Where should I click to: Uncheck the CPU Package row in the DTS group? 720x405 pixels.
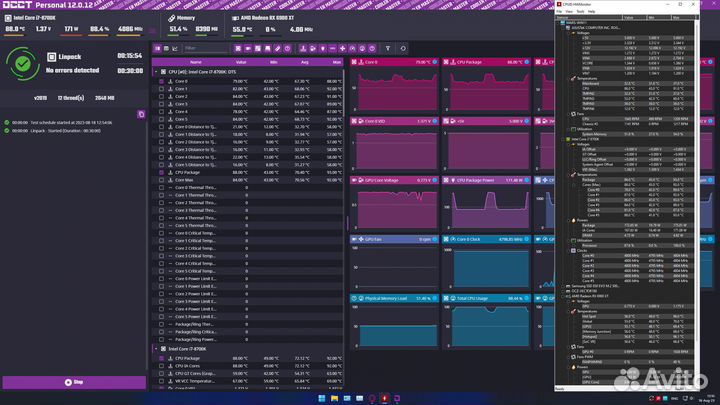pyautogui.click(x=161, y=172)
